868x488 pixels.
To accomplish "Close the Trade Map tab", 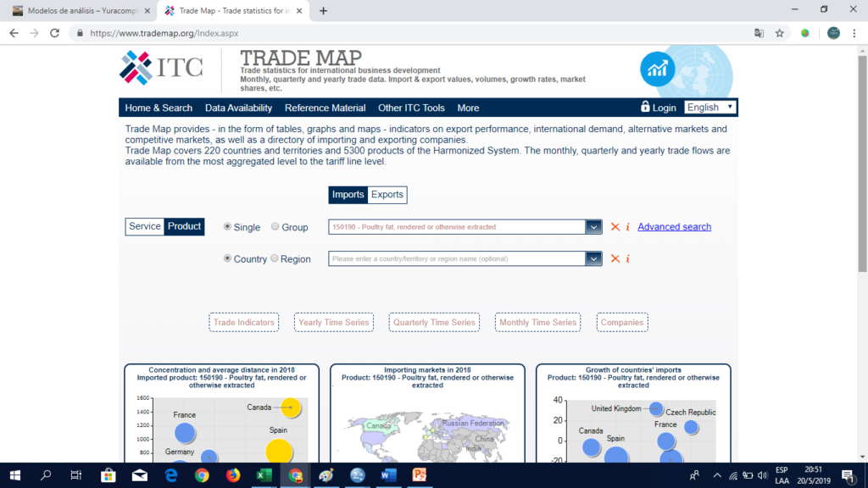I will (x=299, y=10).
